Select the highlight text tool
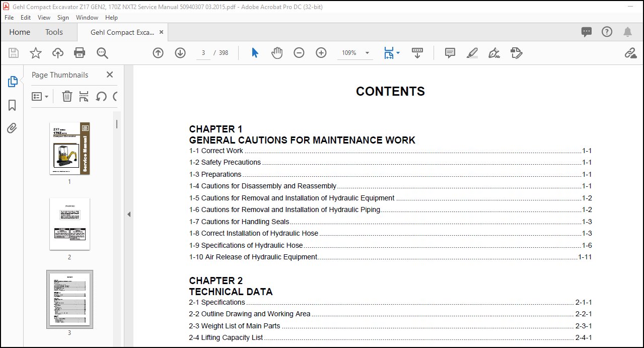Screen dimensions: 644x348 pyautogui.click(x=472, y=53)
